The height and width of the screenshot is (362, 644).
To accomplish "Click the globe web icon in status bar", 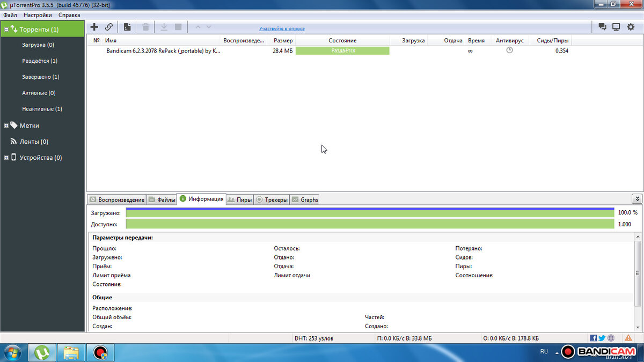I will coord(611,338).
